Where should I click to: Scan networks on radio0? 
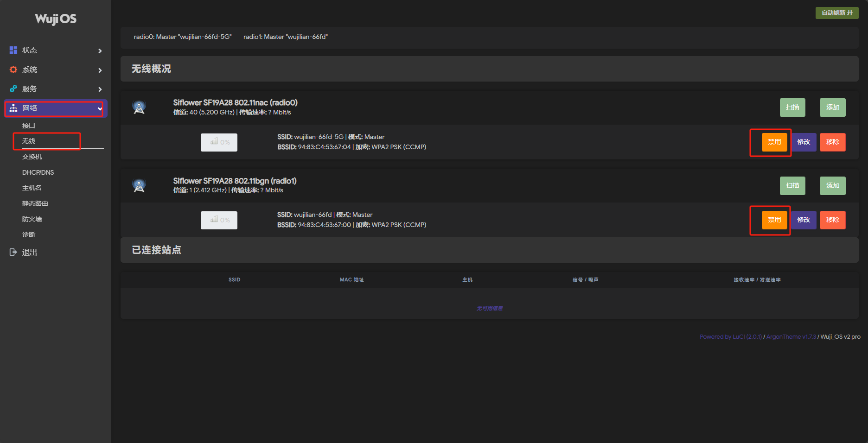pyautogui.click(x=792, y=108)
